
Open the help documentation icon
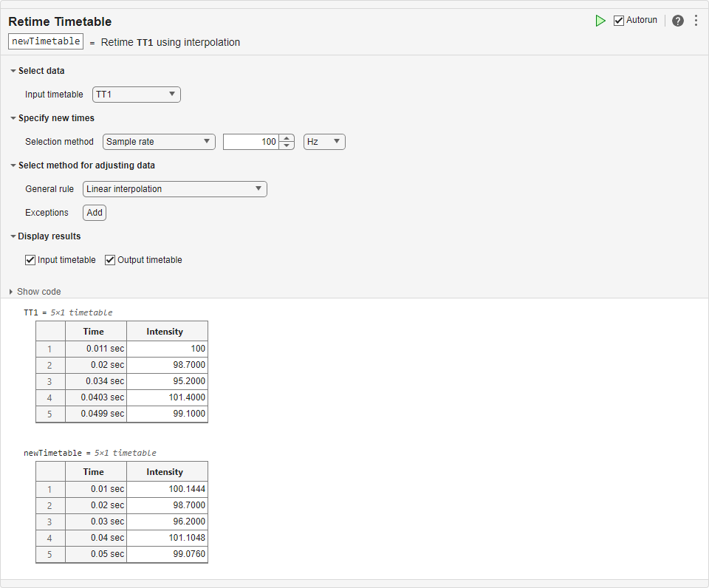pyautogui.click(x=678, y=21)
